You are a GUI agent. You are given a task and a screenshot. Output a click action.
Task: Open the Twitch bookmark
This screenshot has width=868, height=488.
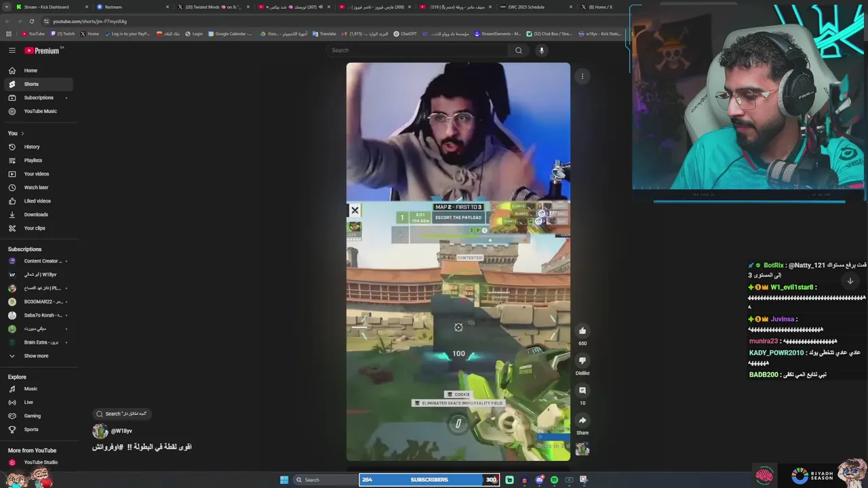(62, 34)
